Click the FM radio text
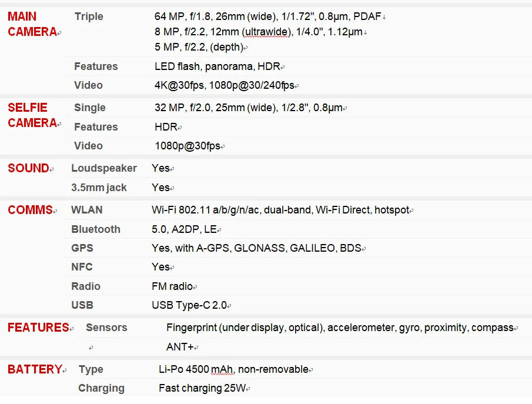532x404 pixels. pos(172,286)
